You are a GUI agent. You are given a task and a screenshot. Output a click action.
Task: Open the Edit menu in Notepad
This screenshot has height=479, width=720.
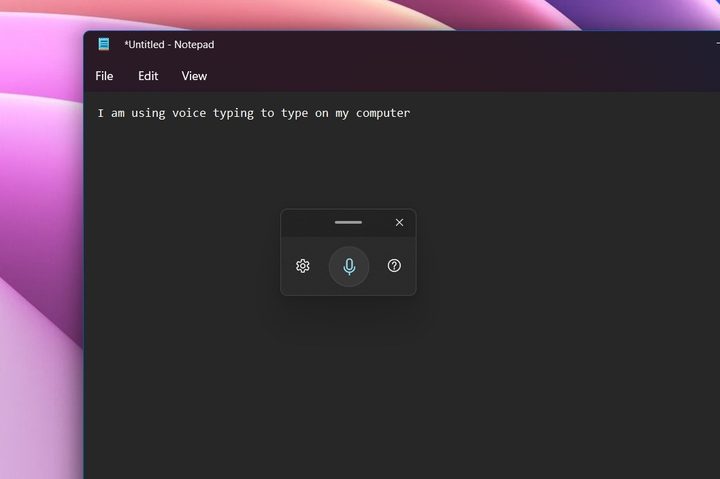click(x=148, y=76)
